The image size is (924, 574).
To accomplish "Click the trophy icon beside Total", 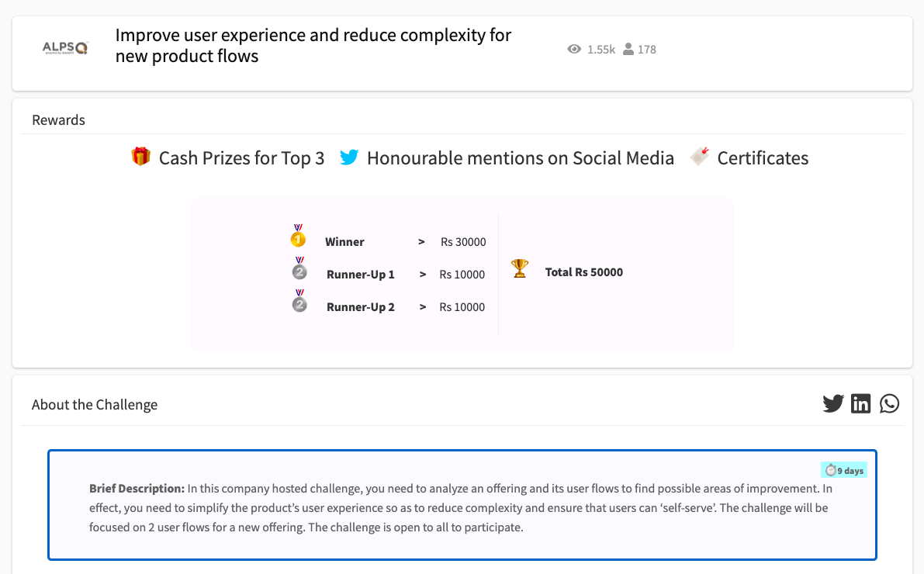I will point(520,269).
